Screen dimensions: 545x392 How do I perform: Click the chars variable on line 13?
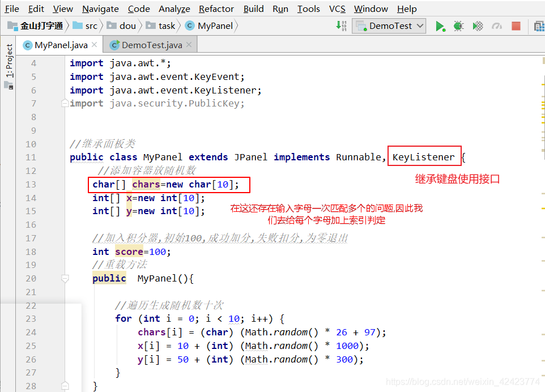coord(146,184)
